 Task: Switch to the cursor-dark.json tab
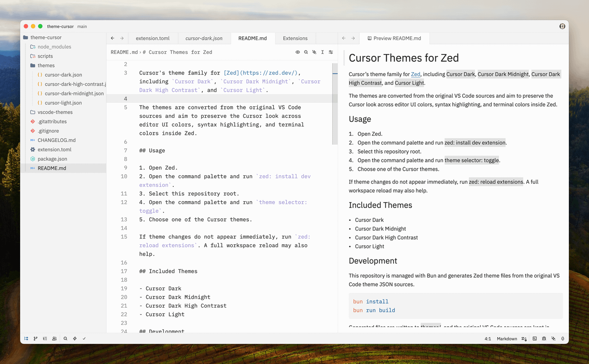click(204, 38)
